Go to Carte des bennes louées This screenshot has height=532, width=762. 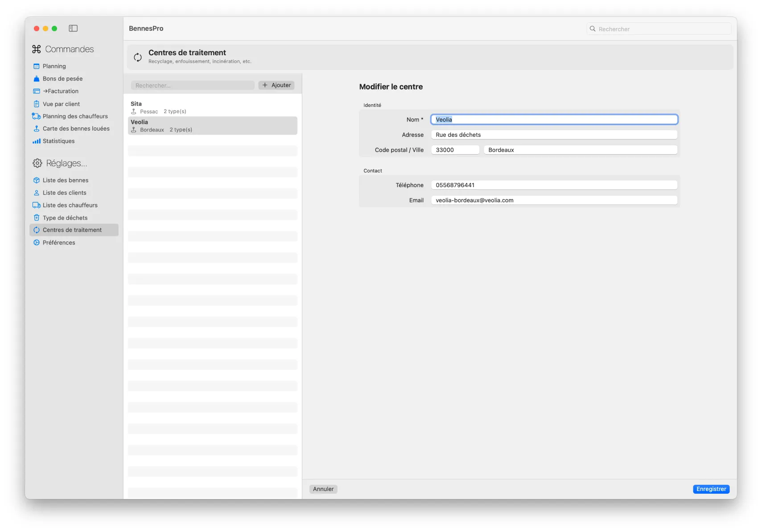76,129
